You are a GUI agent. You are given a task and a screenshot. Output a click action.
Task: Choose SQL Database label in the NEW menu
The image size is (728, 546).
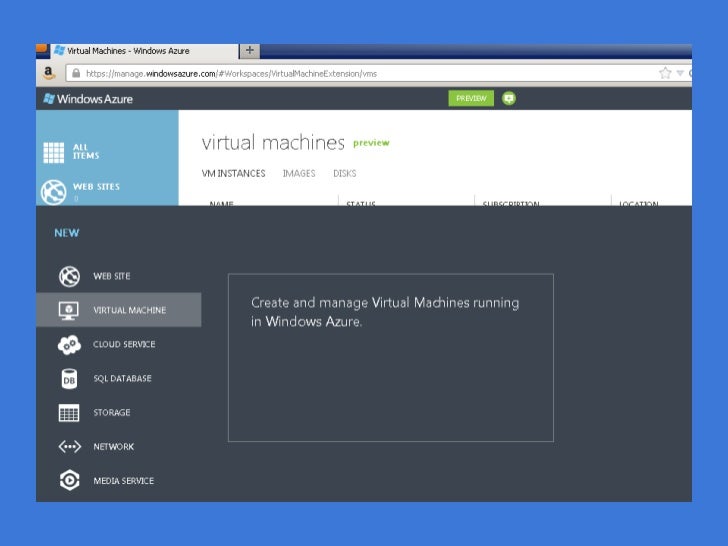coord(123,378)
